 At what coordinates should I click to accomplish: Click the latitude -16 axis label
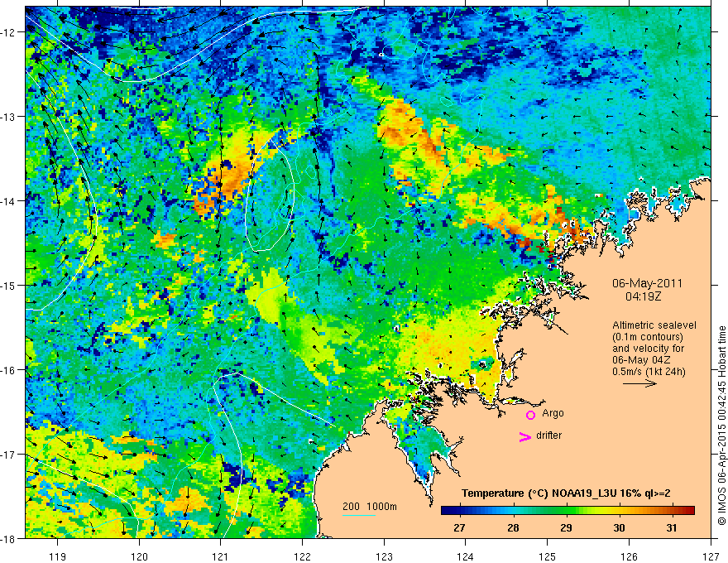(x=9, y=370)
